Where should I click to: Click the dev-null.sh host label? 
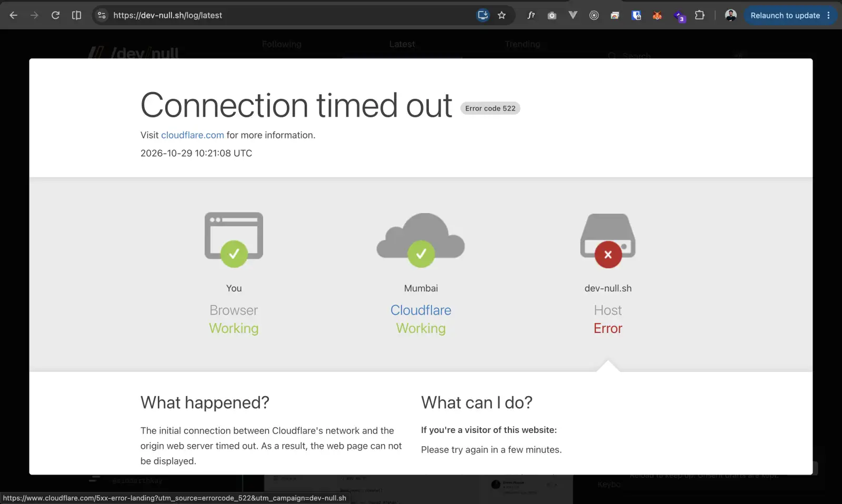tap(608, 288)
